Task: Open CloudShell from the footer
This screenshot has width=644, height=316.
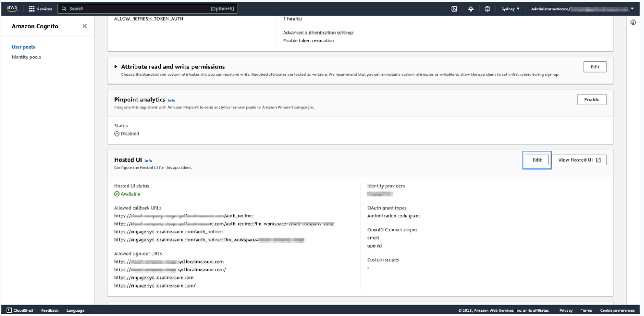Action: pyautogui.click(x=20, y=310)
